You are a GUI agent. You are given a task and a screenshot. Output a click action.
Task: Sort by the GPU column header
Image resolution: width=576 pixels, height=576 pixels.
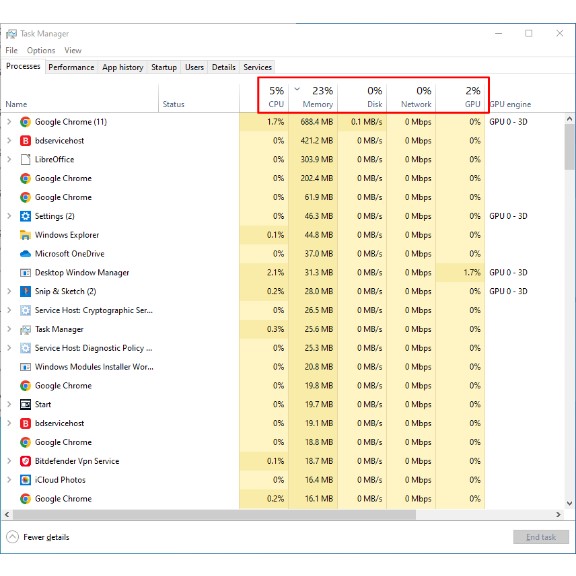tap(460, 97)
